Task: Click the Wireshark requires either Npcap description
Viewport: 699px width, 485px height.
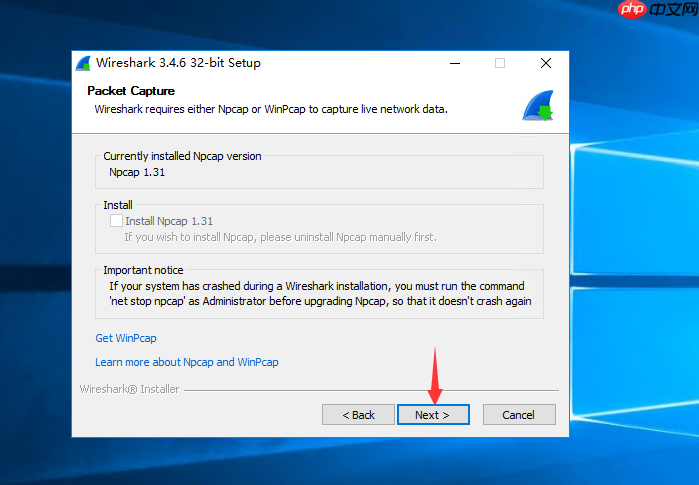Action: tap(271, 109)
